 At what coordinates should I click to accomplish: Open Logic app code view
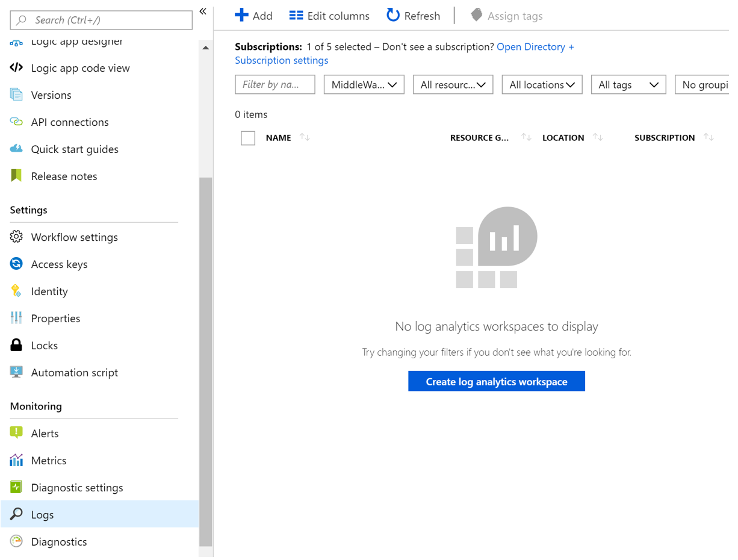click(x=80, y=68)
